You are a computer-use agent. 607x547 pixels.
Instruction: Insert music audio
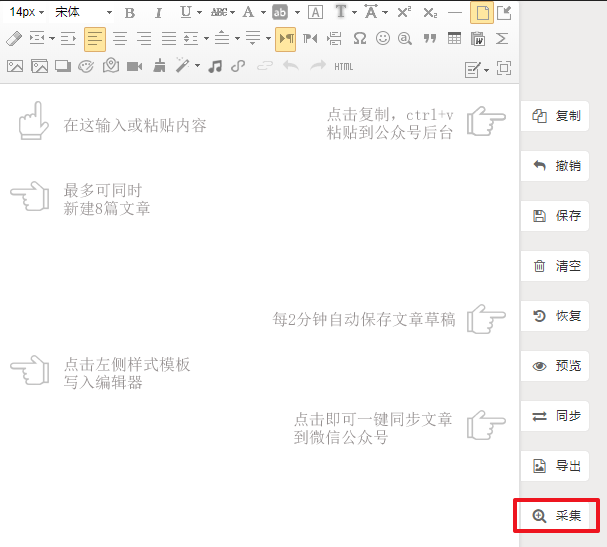coord(215,66)
